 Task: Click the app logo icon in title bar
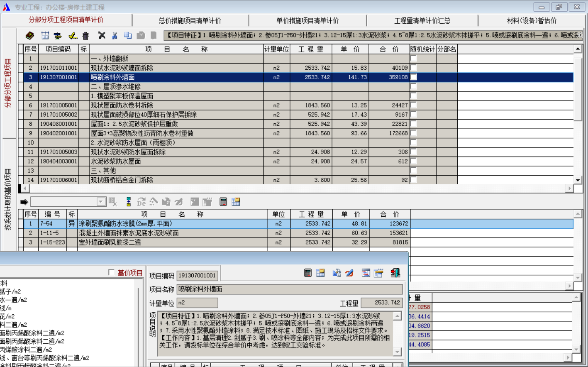pos(6,7)
